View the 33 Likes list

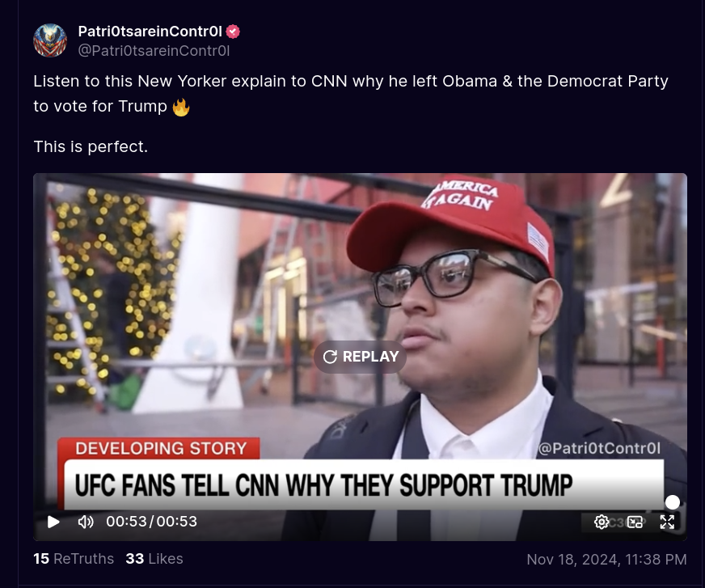(154, 559)
